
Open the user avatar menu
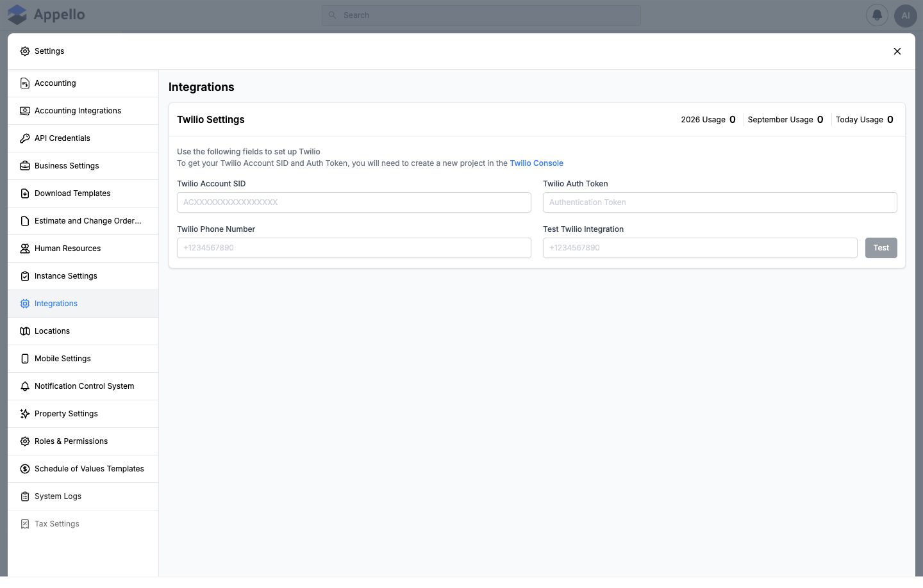[x=906, y=15]
